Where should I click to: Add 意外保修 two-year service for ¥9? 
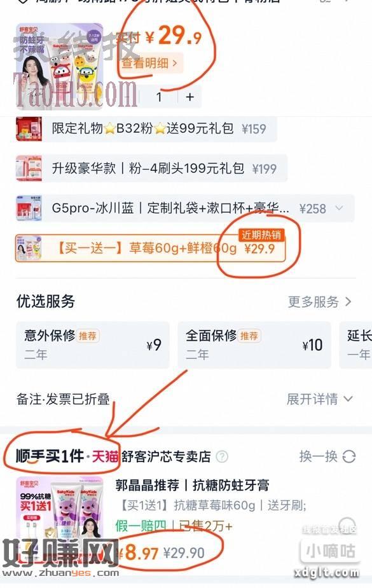pyautogui.click(x=93, y=345)
